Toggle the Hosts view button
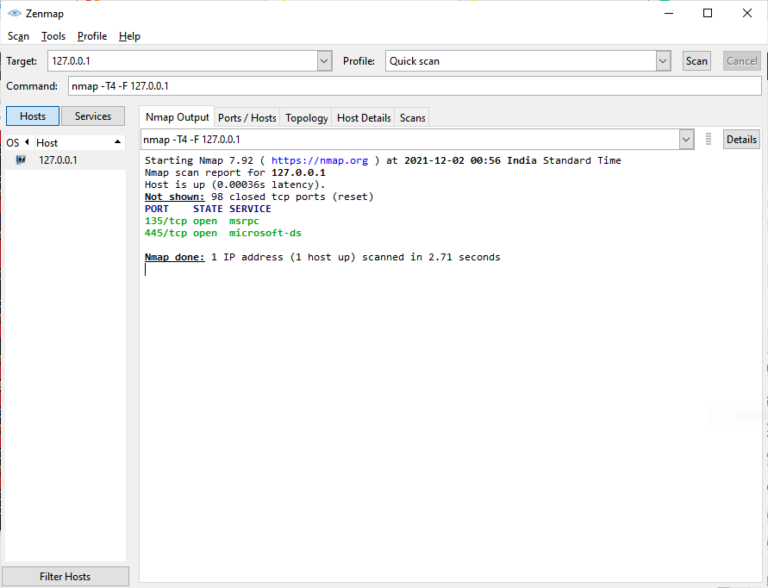Screen dimensions: 768x588 coord(33,116)
